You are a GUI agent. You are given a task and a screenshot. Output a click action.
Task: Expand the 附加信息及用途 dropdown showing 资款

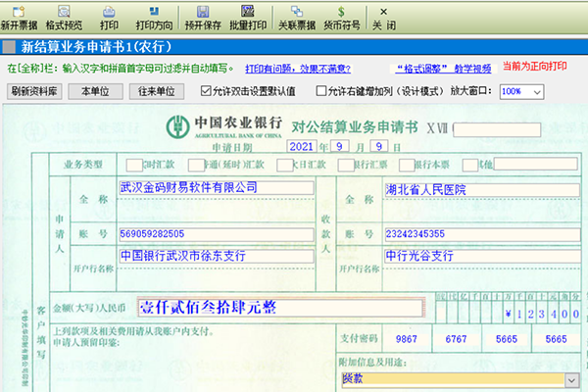point(570,379)
